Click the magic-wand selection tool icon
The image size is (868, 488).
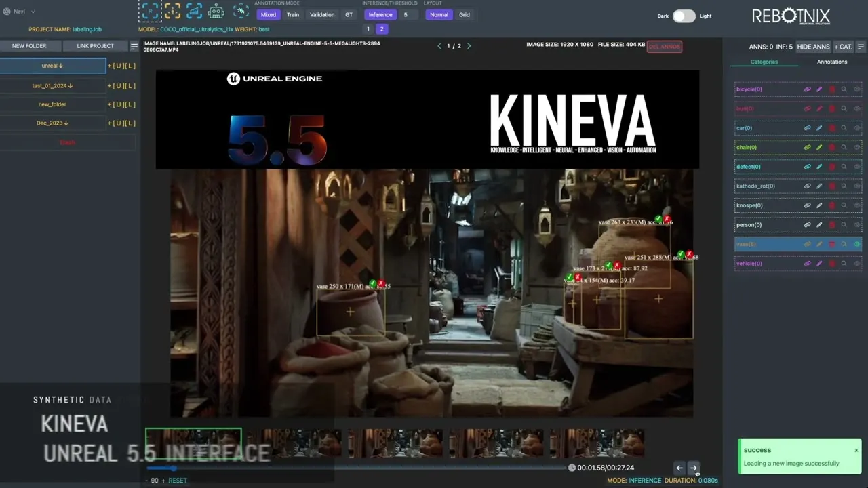(241, 11)
